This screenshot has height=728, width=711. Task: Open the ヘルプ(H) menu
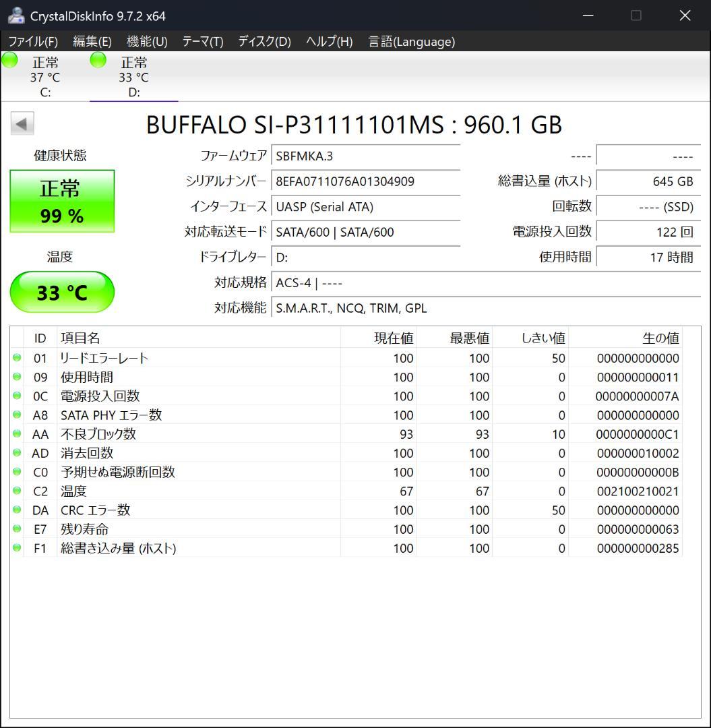click(x=330, y=41)
